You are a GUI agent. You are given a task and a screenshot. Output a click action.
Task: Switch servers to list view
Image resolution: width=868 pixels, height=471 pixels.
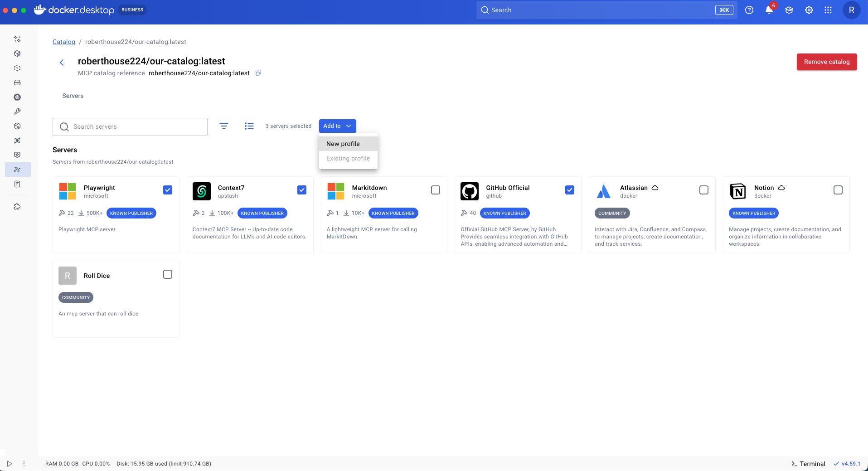point(249,126)
